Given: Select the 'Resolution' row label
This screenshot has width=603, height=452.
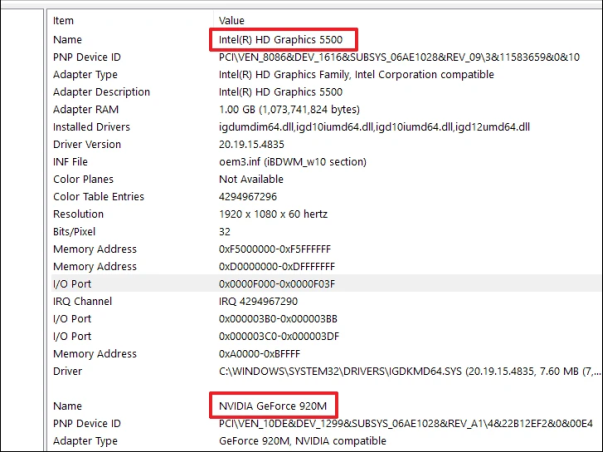Looking at the screenshot, I should [78, 214].
